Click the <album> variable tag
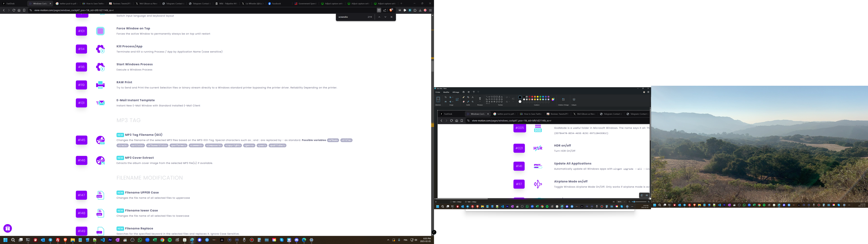 (333, 140)
